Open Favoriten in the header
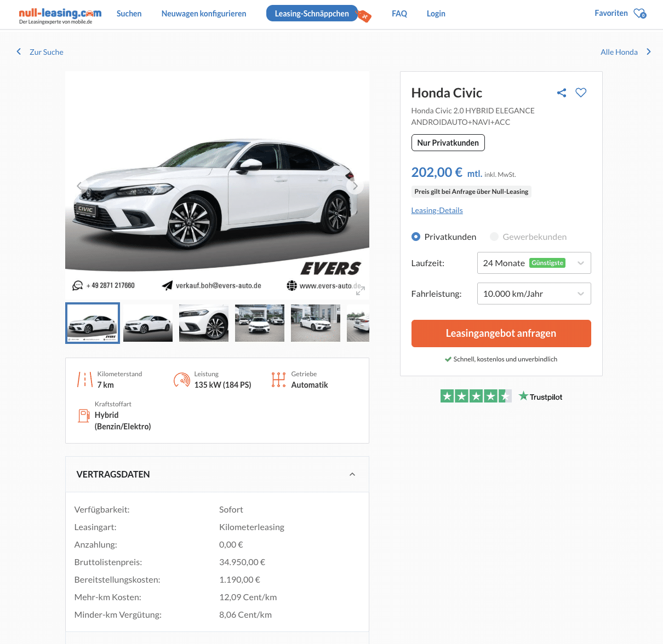 611,13
